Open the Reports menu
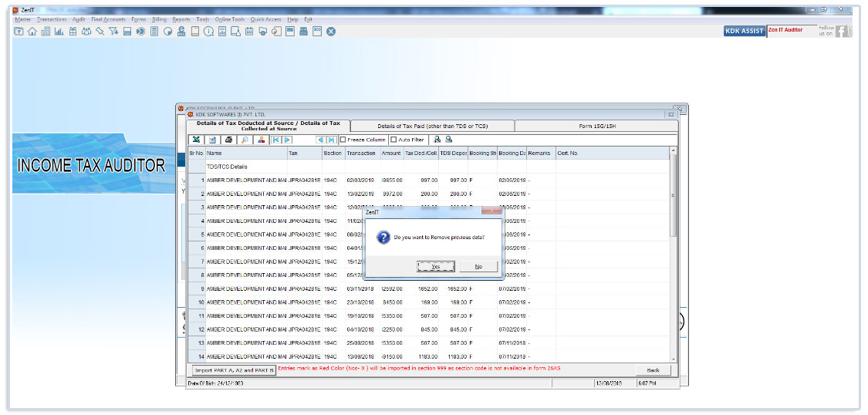This screenshot has width=868, height=415. coord(181,19)
